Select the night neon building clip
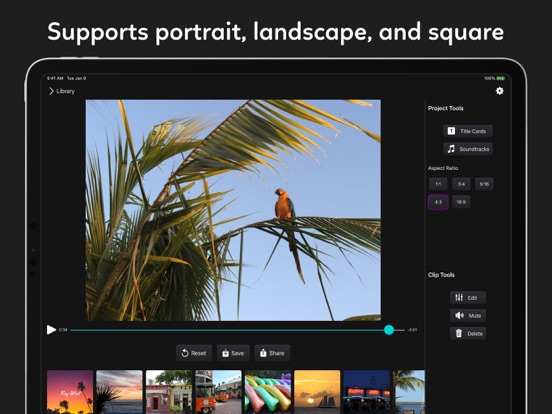This screenshot has height=414, width=552. tap(367, 391)
